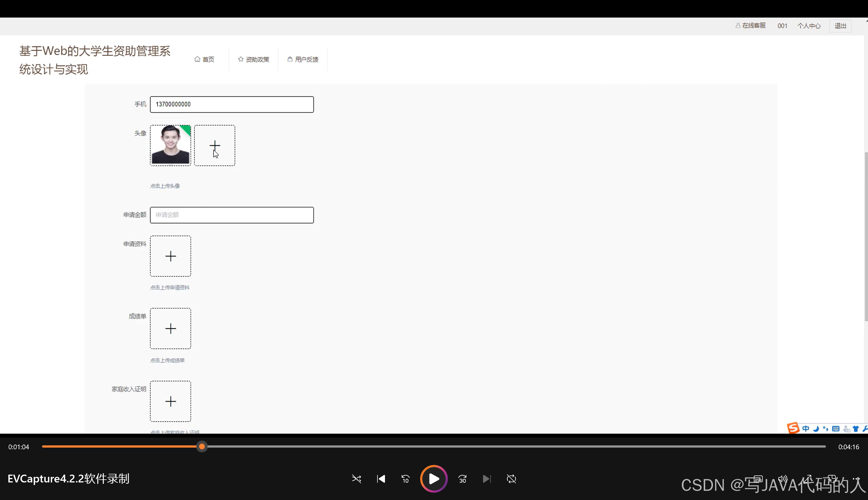This screenshot has width=868, height=500.
Task: Click the video title EVCapture4.2.2软件录制
Action: tap(69, 479)
